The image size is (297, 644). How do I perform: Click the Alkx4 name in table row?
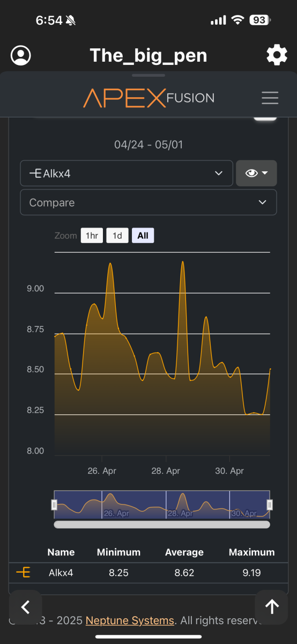pos(61,573)
